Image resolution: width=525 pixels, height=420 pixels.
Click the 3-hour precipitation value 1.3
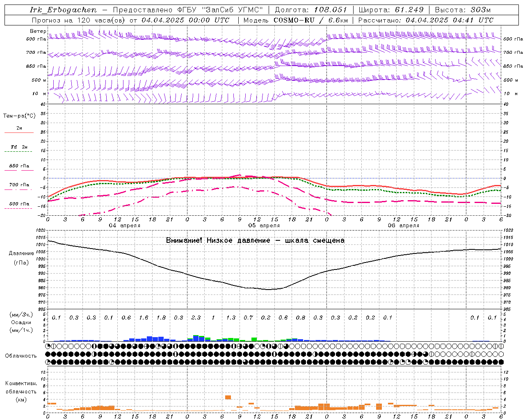click(231, 317)
